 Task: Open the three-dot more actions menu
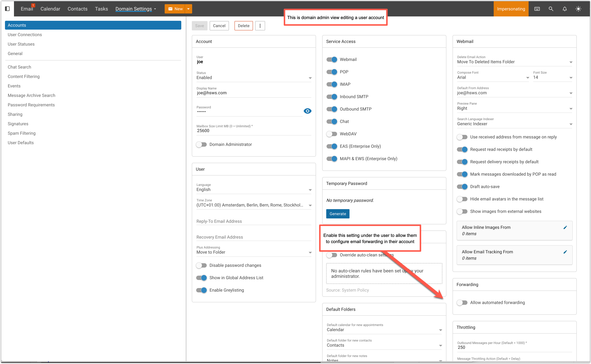(260, 26)
